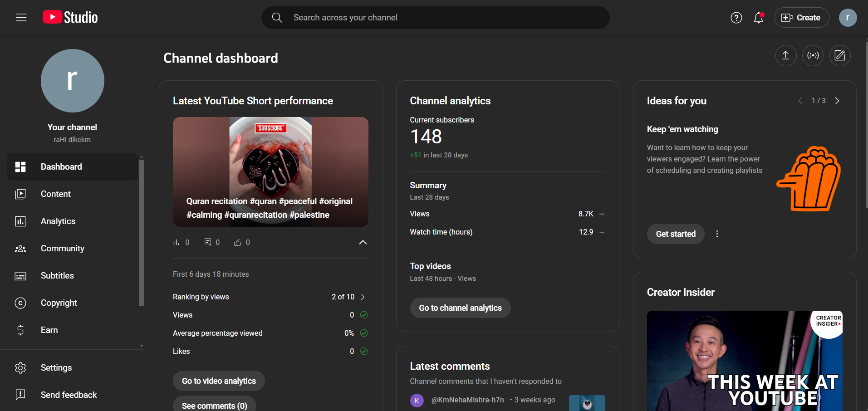The height and width of the screenshot is (411, 868).
Task: Click the Watch time 12.9 value
Action: 586,232
